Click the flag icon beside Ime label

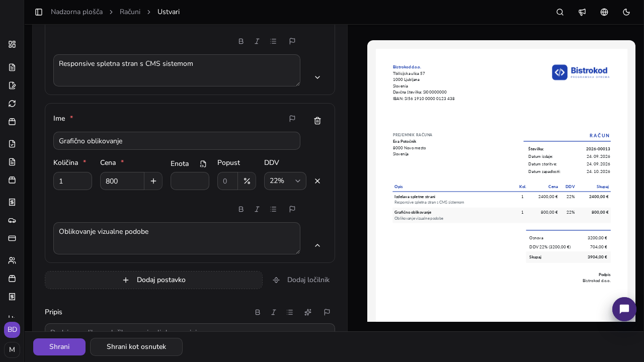pos(292,119)
